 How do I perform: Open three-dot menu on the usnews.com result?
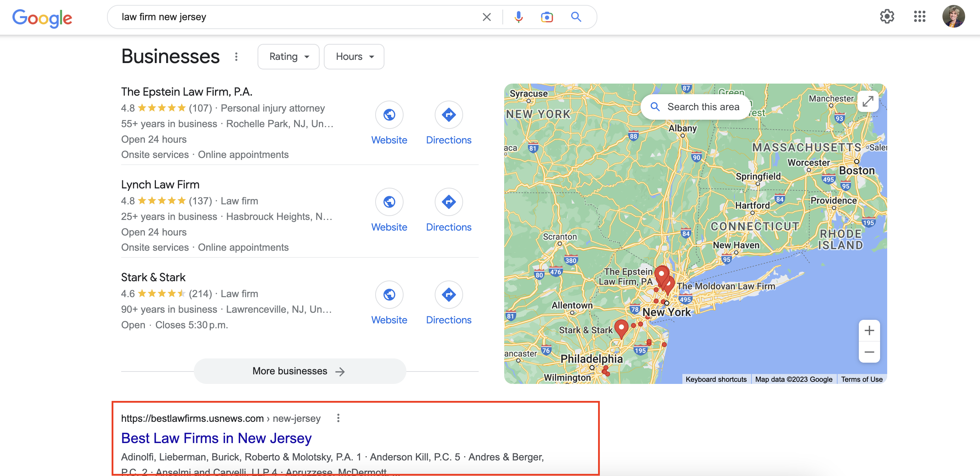click(338, 418)
